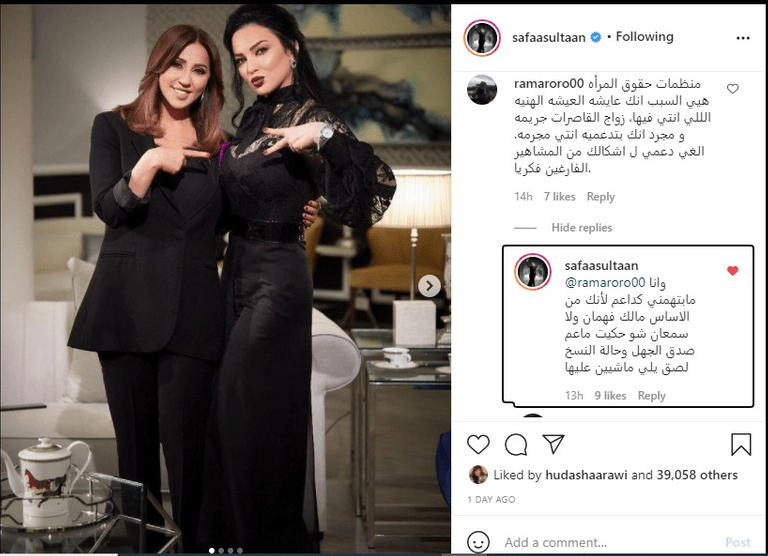Screen dimensions: 768x556
Task: View 7 likes on ramaroro00 comment
Action: 559,196
